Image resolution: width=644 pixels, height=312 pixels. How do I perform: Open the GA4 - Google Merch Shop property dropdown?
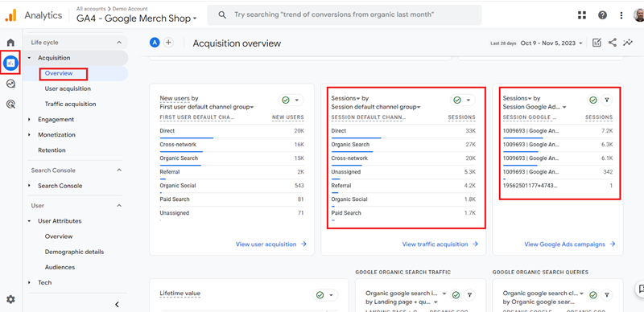[136, 18]
